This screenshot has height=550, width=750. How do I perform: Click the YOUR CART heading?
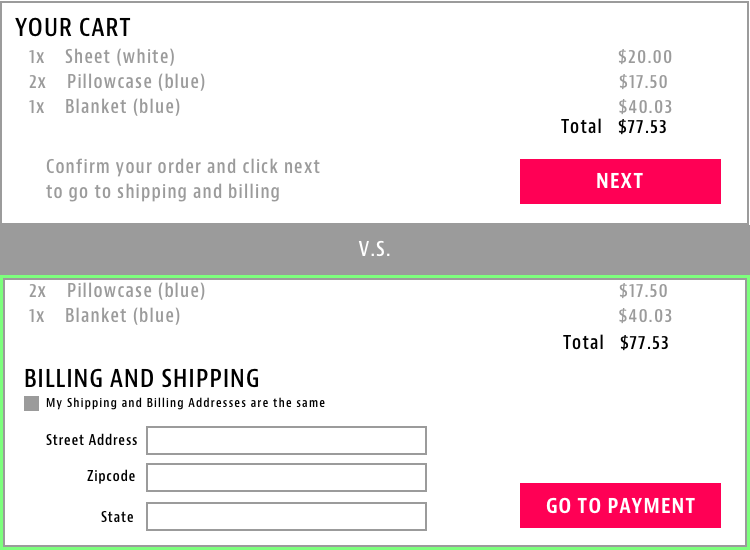point(73,28)
